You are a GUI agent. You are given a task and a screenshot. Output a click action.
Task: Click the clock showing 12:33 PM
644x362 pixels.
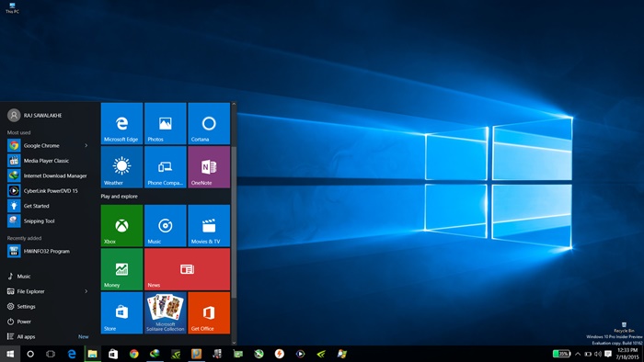click(627, 354)
